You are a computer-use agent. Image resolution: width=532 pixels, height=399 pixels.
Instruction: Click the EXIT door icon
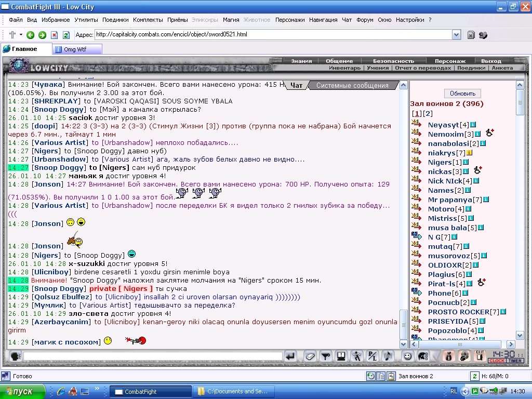tap(480, 356)
